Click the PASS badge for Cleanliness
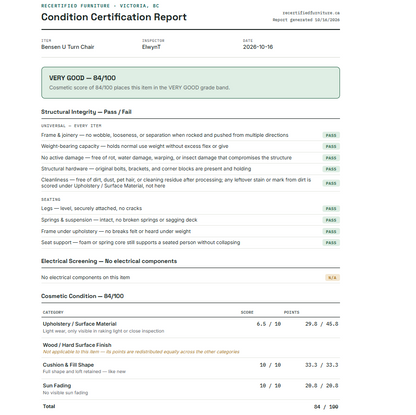 pos(331,183)
